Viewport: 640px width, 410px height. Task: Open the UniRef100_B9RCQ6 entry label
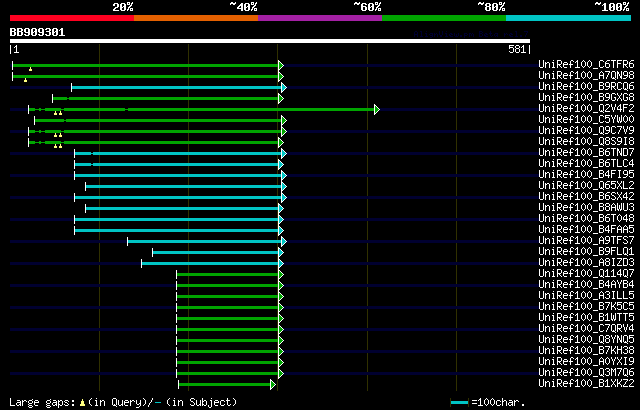tap(587, 86)
